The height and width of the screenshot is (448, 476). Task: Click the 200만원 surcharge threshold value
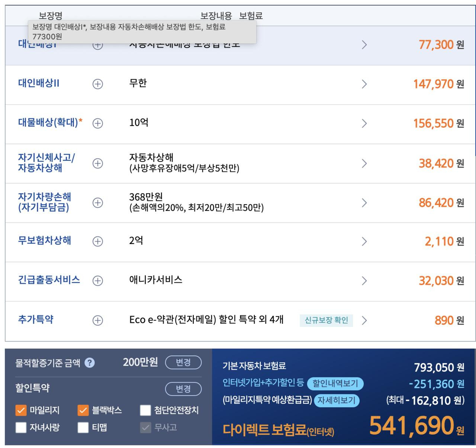(x=140, y=362)
